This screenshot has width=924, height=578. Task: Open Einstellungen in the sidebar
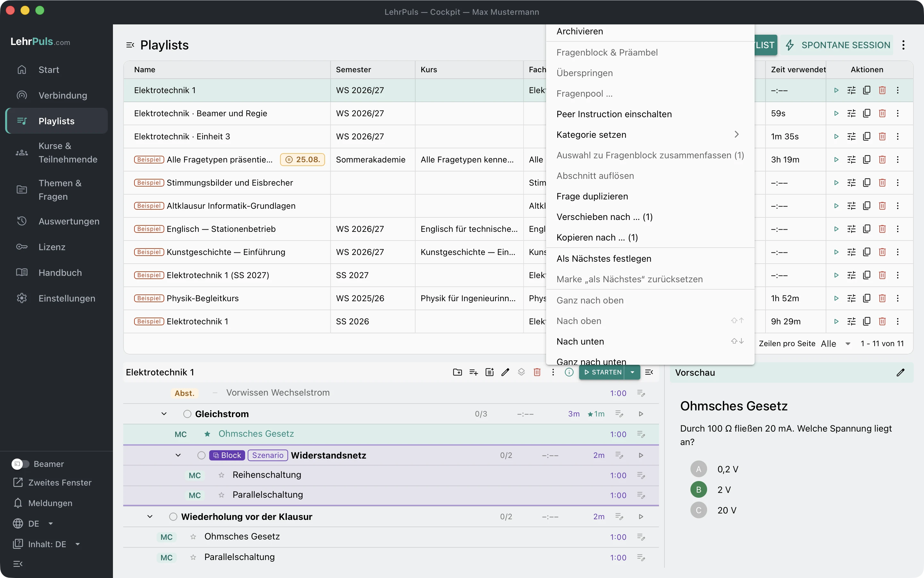pos(56,298)
